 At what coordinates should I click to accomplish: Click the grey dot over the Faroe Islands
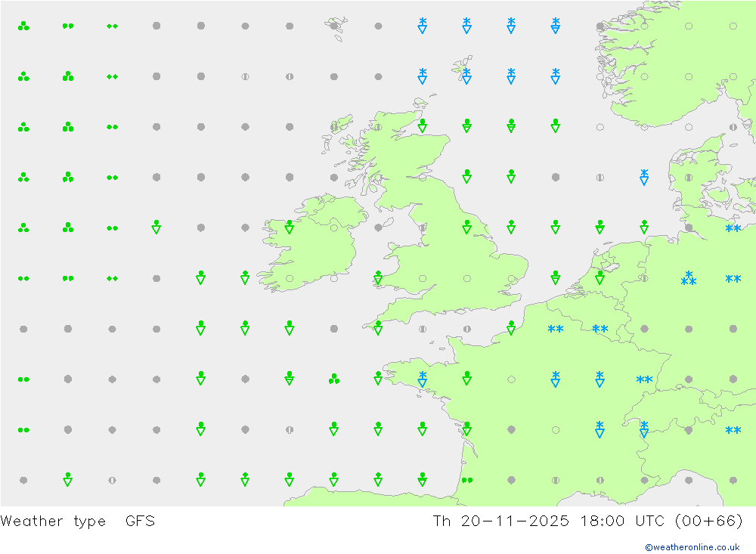pyautogui.click(x=333, y=26)
